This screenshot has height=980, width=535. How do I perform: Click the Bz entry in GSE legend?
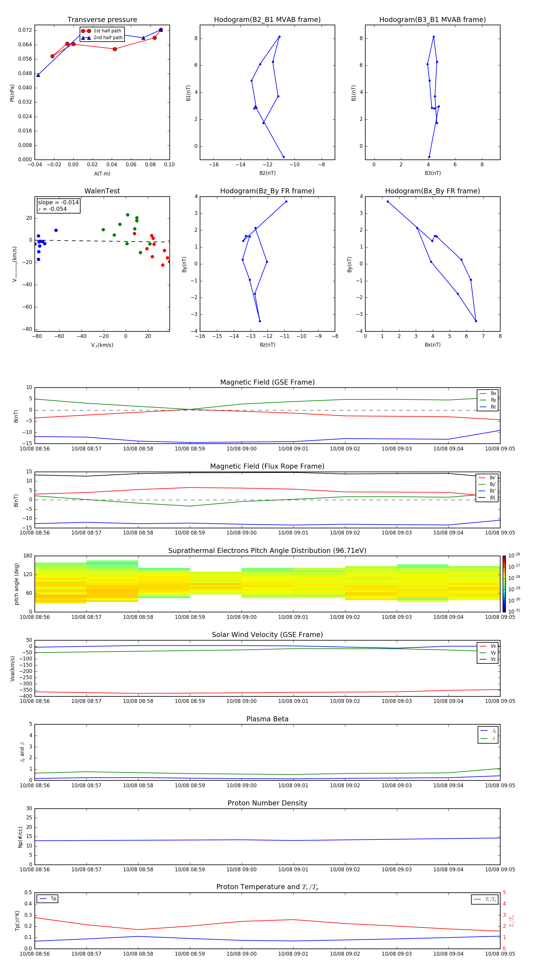[488, 407]
